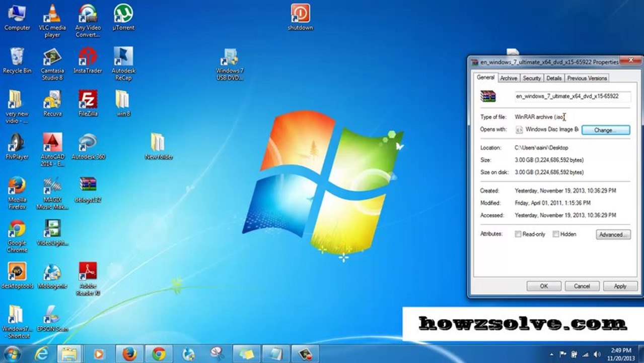Screen dimensions: 644x363
Task: Switch to the General tab
Action: [485, 78]
